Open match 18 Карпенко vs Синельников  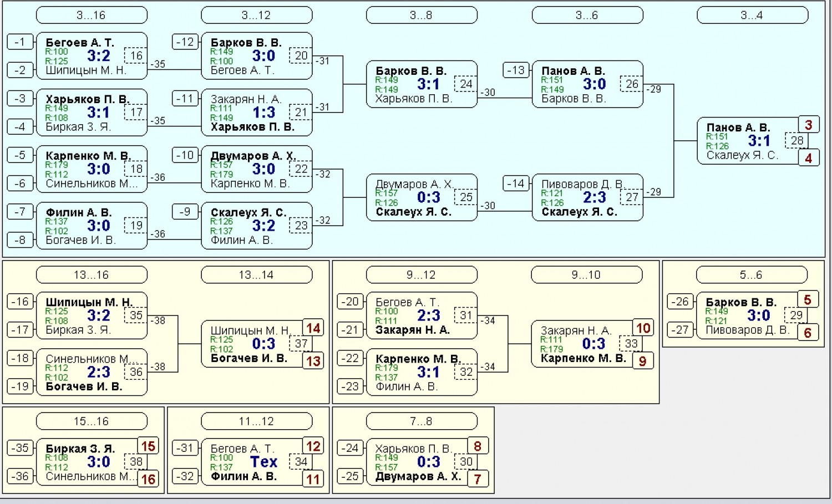click(x=92, y=169)
